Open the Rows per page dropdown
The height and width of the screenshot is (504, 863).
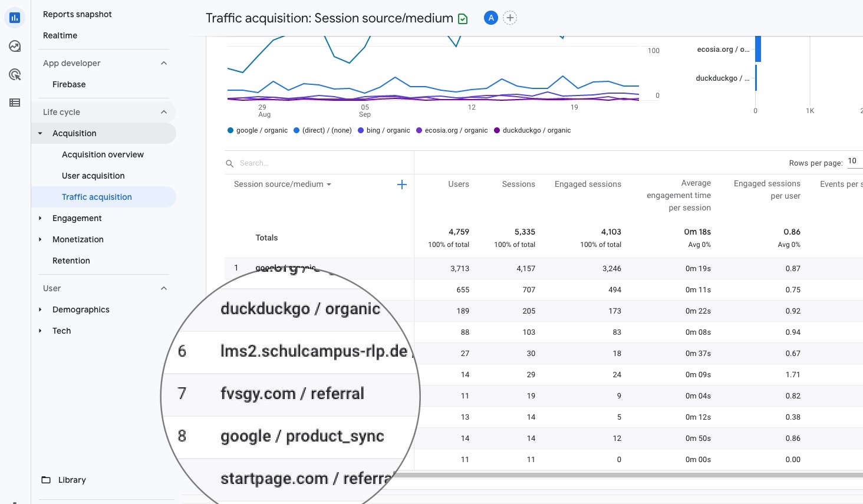tap(854, 162)
